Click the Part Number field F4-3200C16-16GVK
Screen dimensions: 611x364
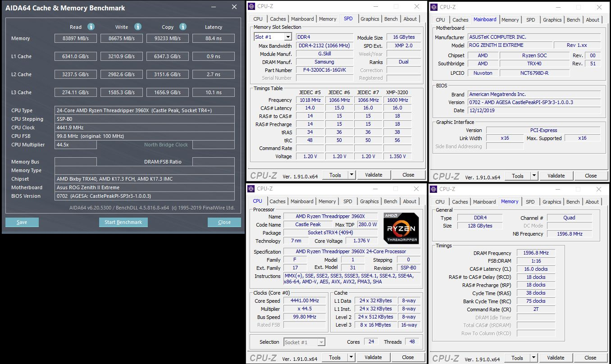324,70
